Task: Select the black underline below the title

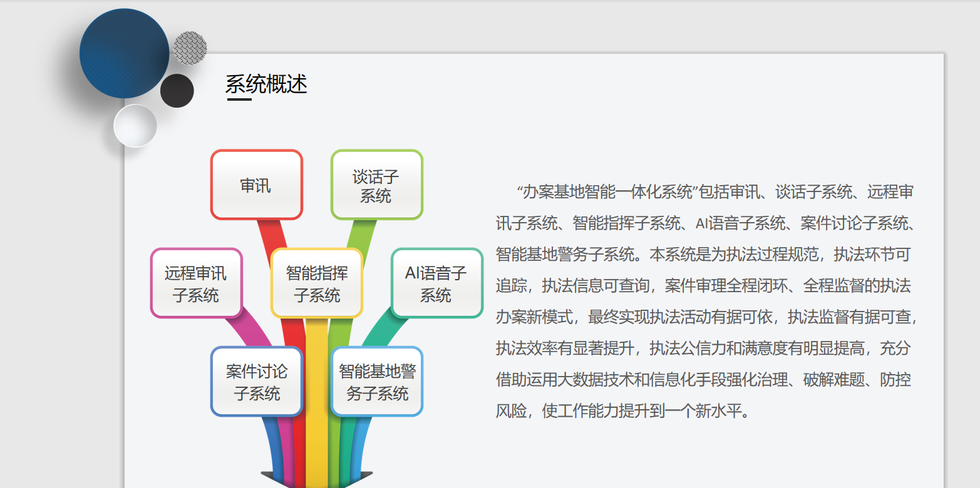Action: pos(239,99)
